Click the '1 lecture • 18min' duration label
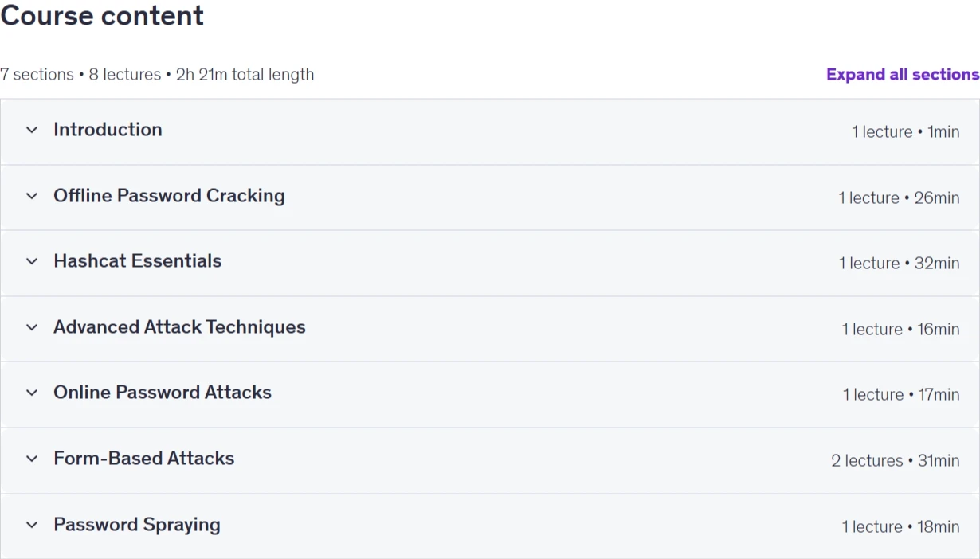The image size is (980, 559). (900, 526)
